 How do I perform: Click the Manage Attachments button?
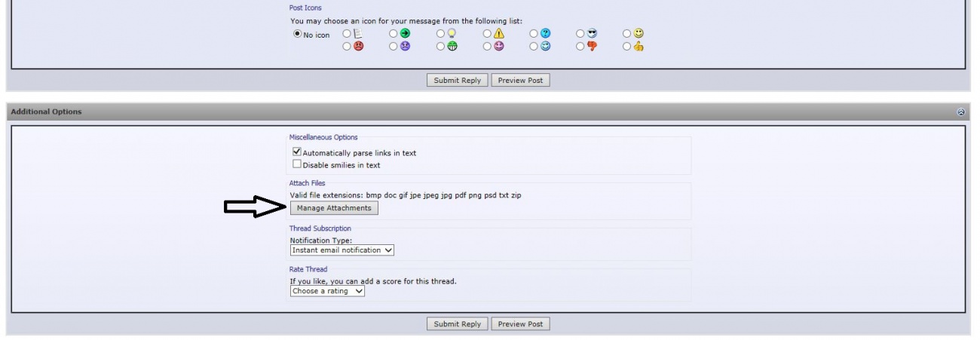point(334,208)
